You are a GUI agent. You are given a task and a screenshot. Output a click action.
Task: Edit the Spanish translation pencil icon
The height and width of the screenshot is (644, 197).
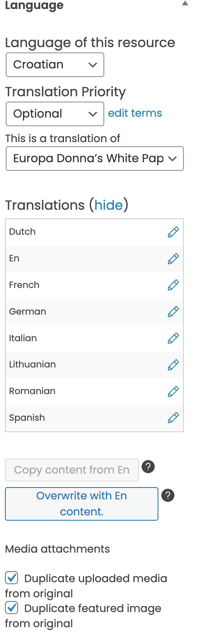click(x=173, y=418)
